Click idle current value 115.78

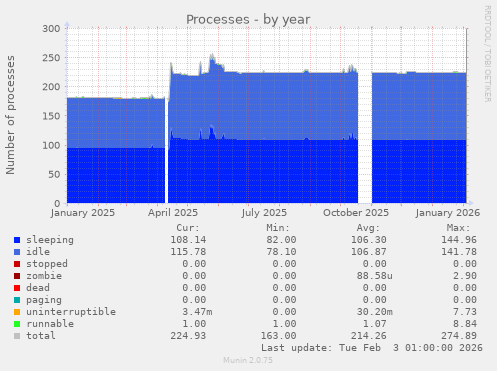[x=188, y=252]
